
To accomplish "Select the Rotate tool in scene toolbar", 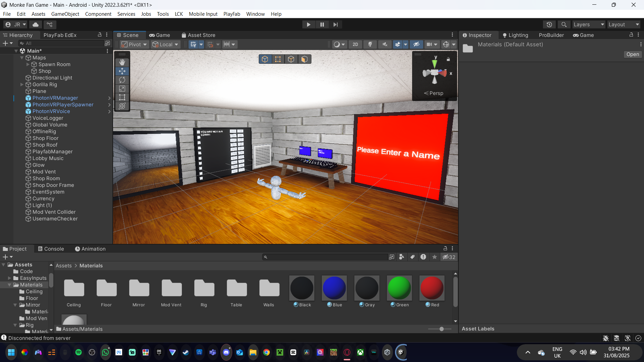I will [x=122, y=80].
